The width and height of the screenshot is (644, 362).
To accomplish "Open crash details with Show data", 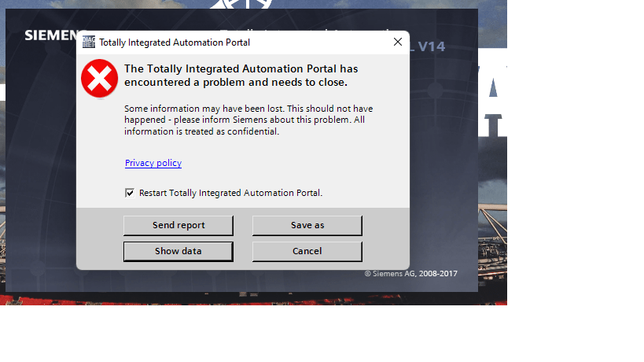I will click(x=178, y=252).
